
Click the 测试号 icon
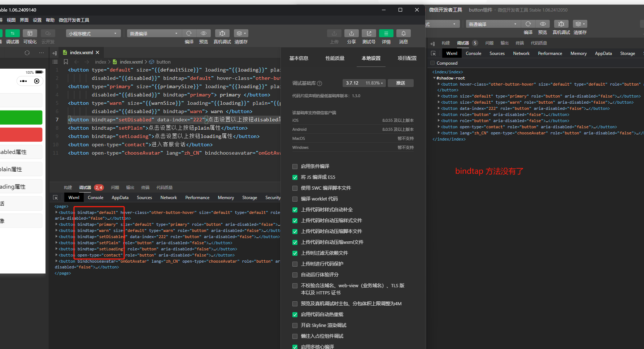[369, 33]
